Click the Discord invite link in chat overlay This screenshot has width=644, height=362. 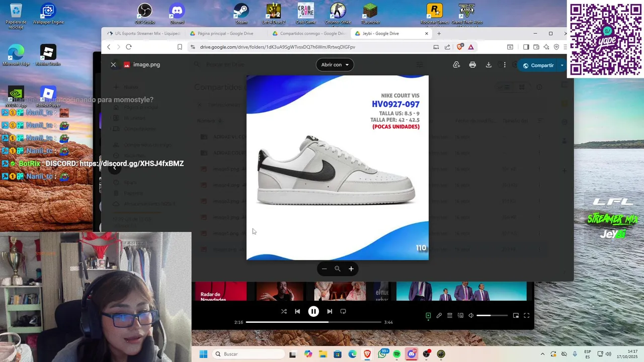coord(132,163)
